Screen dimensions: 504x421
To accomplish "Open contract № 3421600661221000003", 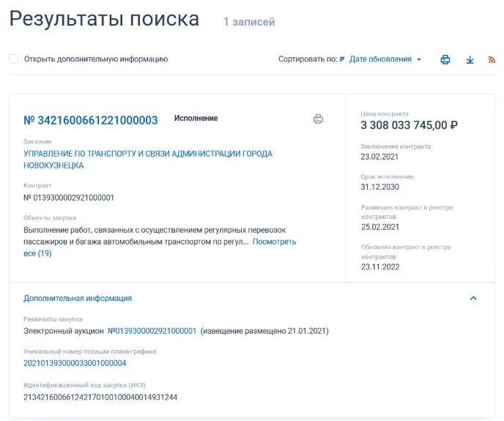I will (x=91, y=120).
